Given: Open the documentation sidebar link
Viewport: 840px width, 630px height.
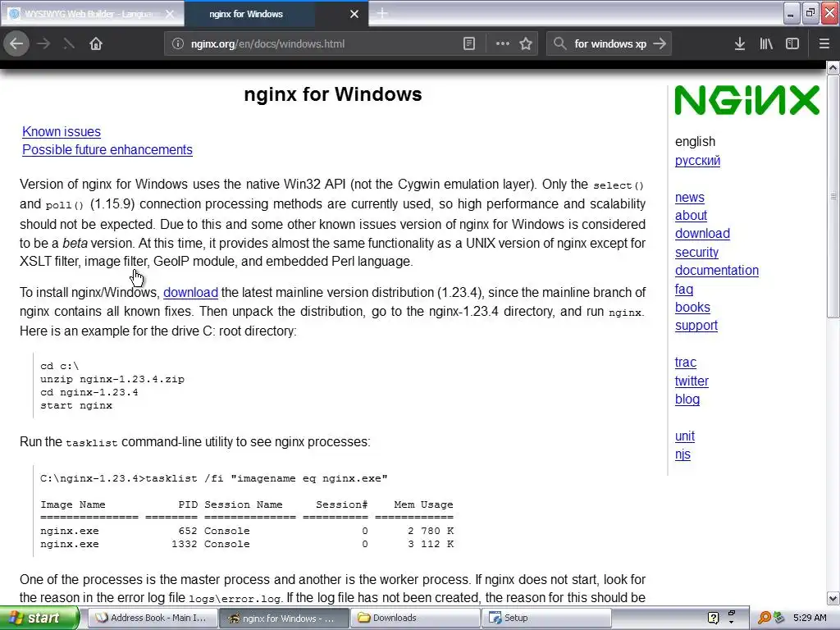Looking at the screenshot, I should 717,271.
